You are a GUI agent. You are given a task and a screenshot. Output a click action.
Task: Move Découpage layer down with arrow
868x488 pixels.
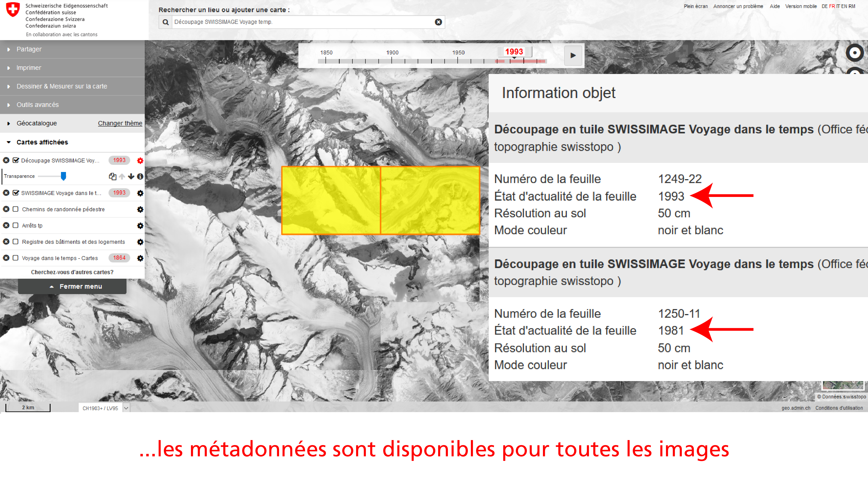click(131, 177)
